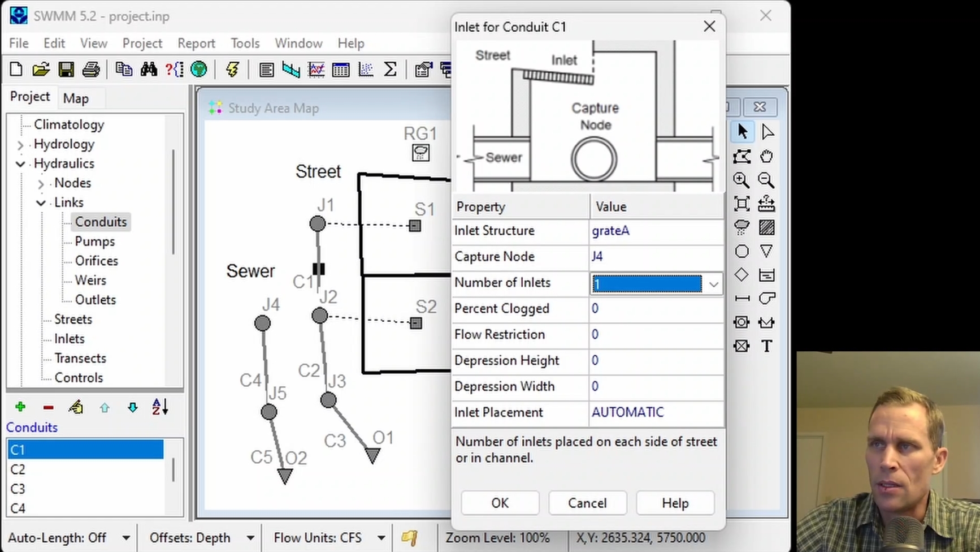Open the Flow Units CFS dropdown arrow
The width and height of the screenshot is (980, 552).
point(381,538)
